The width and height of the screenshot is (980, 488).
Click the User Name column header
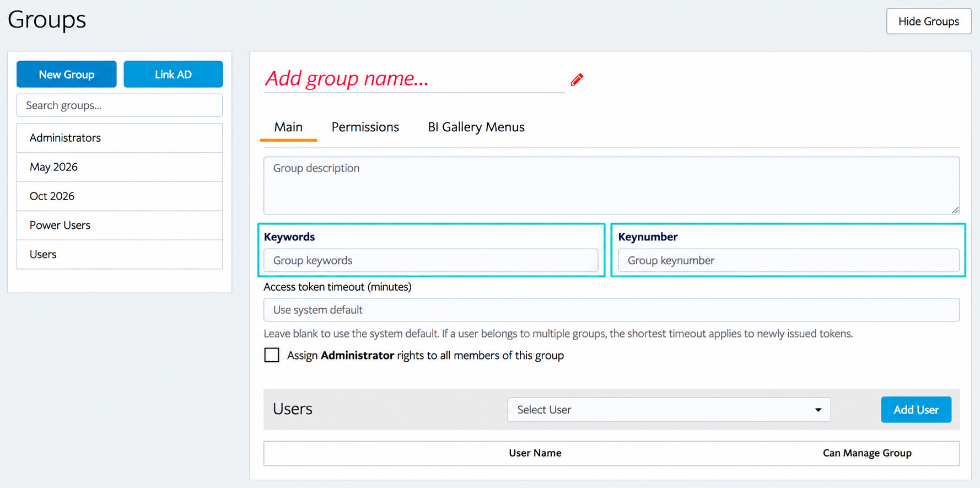[535, 453]
